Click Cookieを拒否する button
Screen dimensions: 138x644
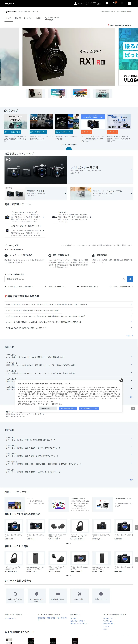click(x=68, y=408)
